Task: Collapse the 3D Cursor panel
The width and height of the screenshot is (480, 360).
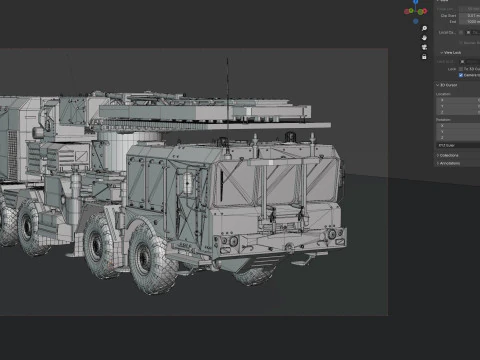Action: point(447,85)
